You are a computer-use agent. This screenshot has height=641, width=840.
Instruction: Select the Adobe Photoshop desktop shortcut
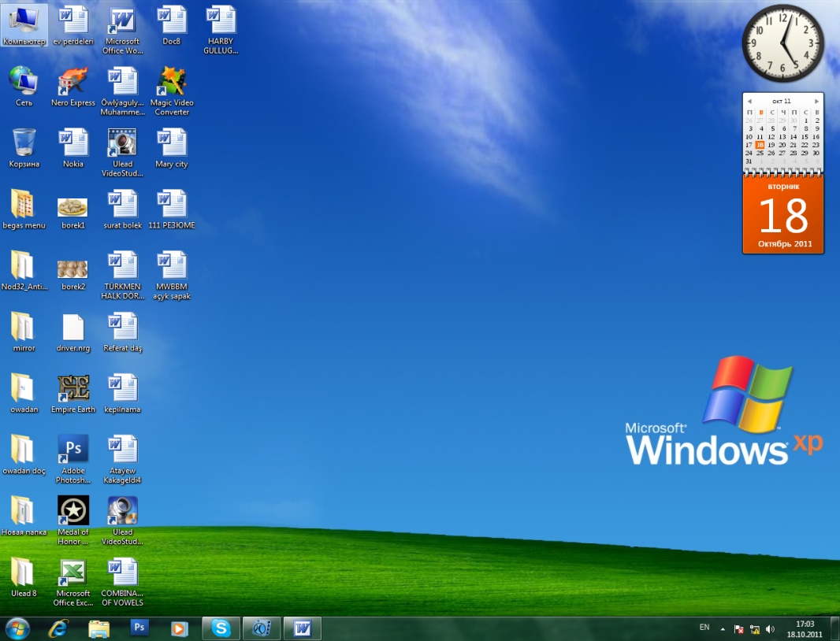pyautogui.click(x=72, y=459)
